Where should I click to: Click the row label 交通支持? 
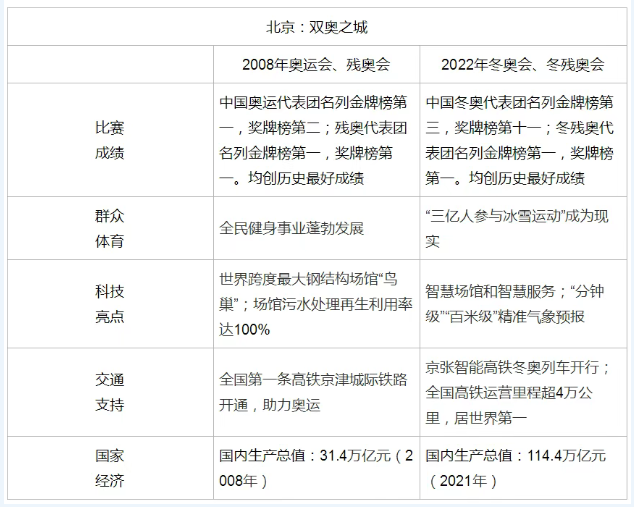(110, 392)
